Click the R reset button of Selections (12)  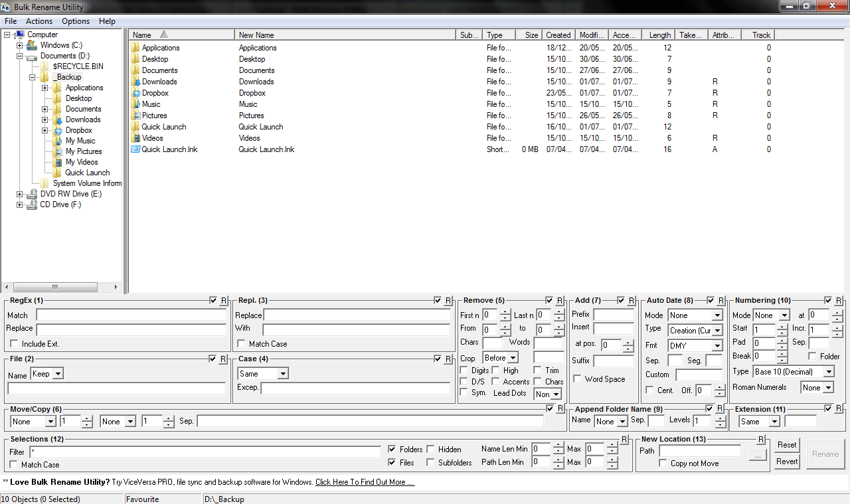click(x=624, y=440)
